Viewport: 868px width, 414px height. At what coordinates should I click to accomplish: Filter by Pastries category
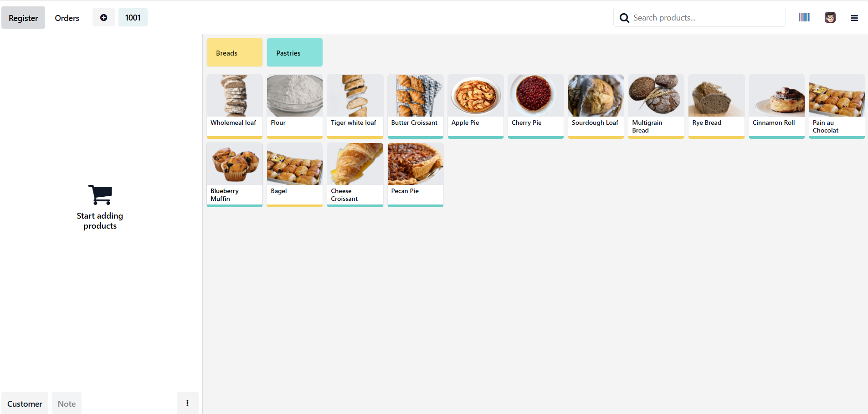click(294, 53)
